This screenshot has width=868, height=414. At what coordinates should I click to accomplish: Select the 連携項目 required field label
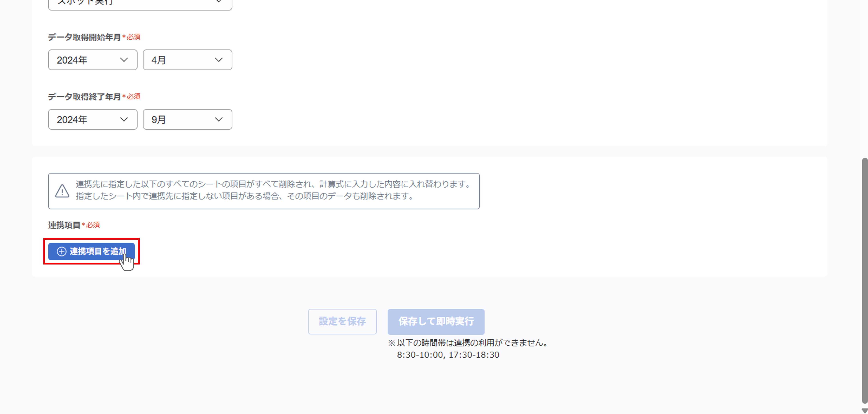coord(64,225)
